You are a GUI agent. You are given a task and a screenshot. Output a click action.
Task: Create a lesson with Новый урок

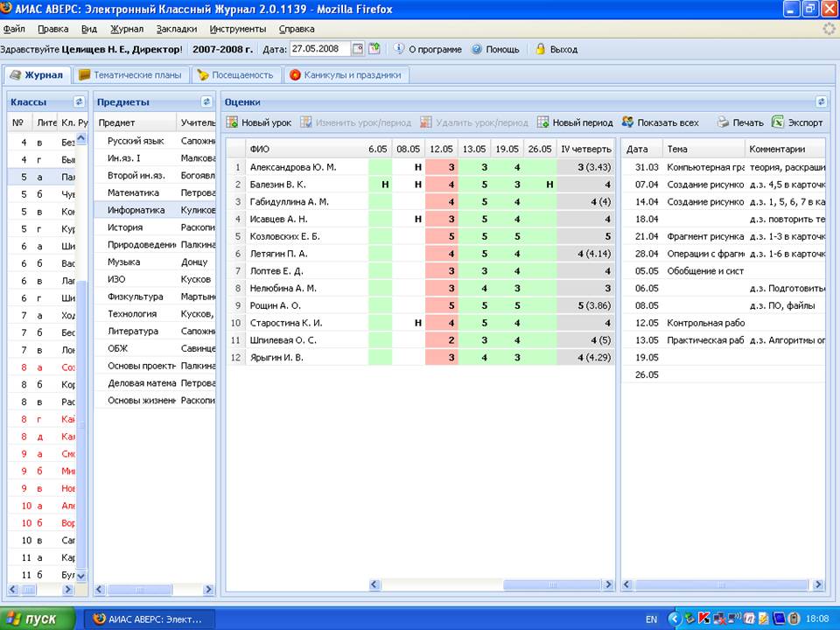tap(259, 122)
